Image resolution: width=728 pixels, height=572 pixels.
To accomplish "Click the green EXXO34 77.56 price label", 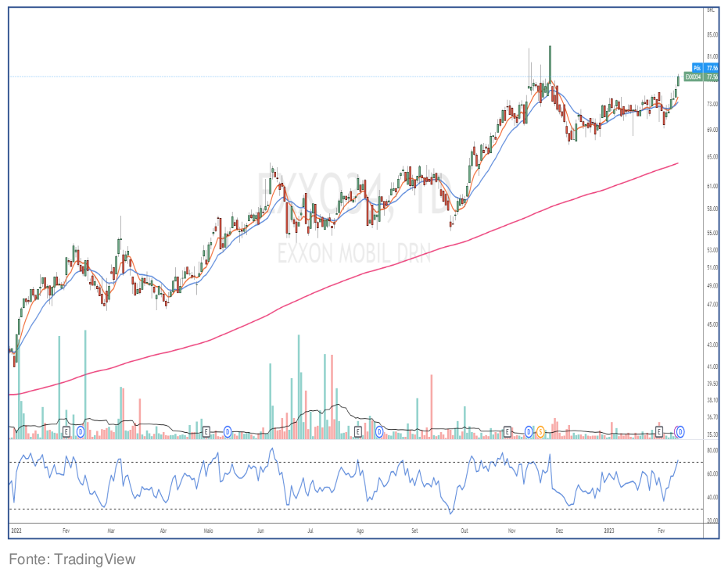I will [701, 77].
